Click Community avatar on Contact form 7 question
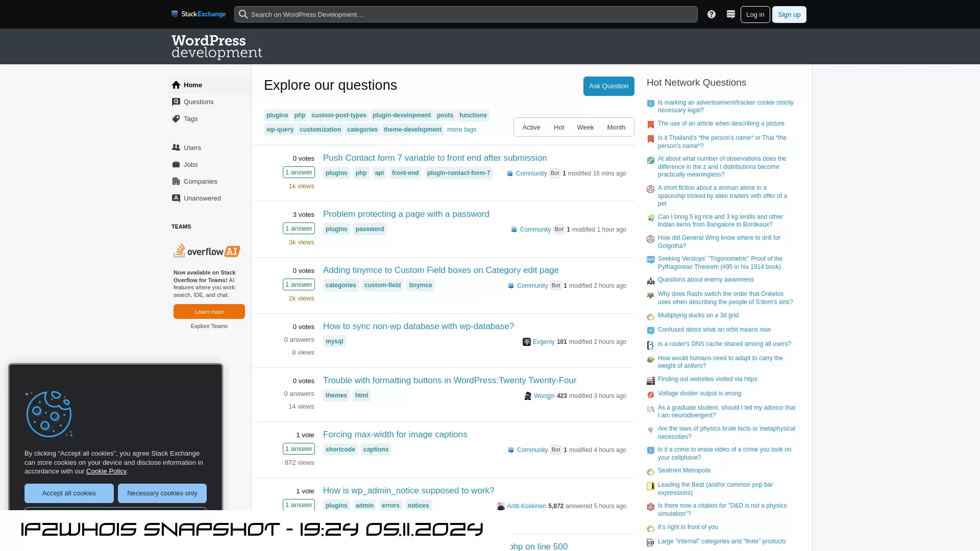 coord(510,173)
